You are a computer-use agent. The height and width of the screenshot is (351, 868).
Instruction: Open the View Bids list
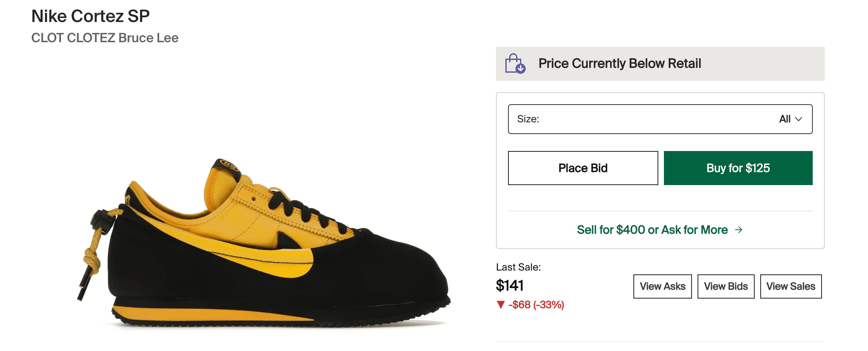tap(726, 286)
